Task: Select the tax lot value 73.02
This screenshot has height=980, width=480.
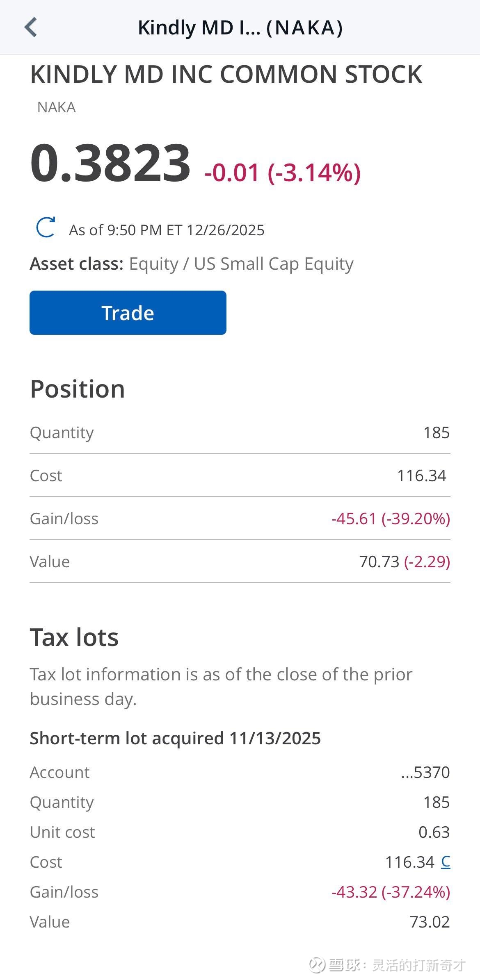Action: pyautogui.click(x=430, y=922)
